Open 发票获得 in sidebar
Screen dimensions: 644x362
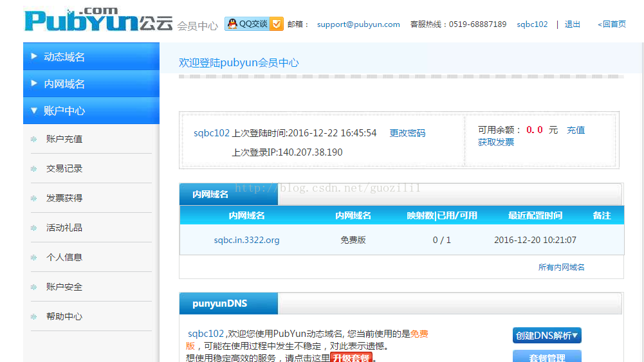(64, 198)
